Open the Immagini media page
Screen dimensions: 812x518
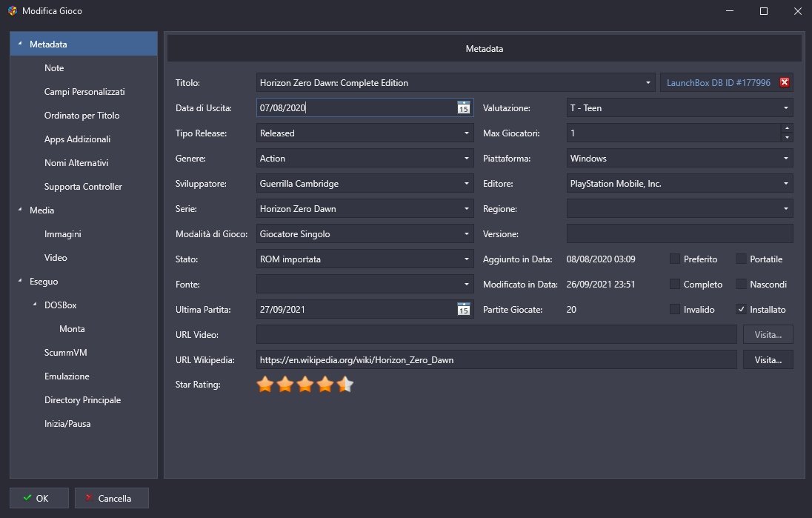pyautogui.click(x=63, y=234)
